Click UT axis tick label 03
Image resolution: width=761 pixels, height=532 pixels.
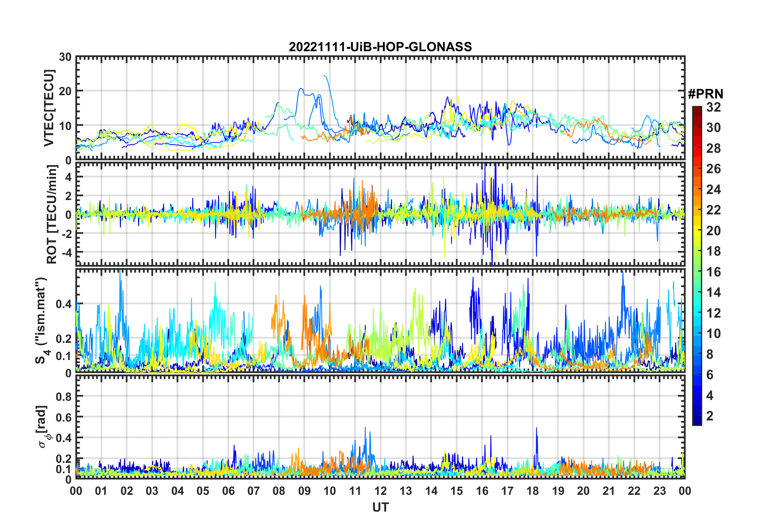(152, 491)
